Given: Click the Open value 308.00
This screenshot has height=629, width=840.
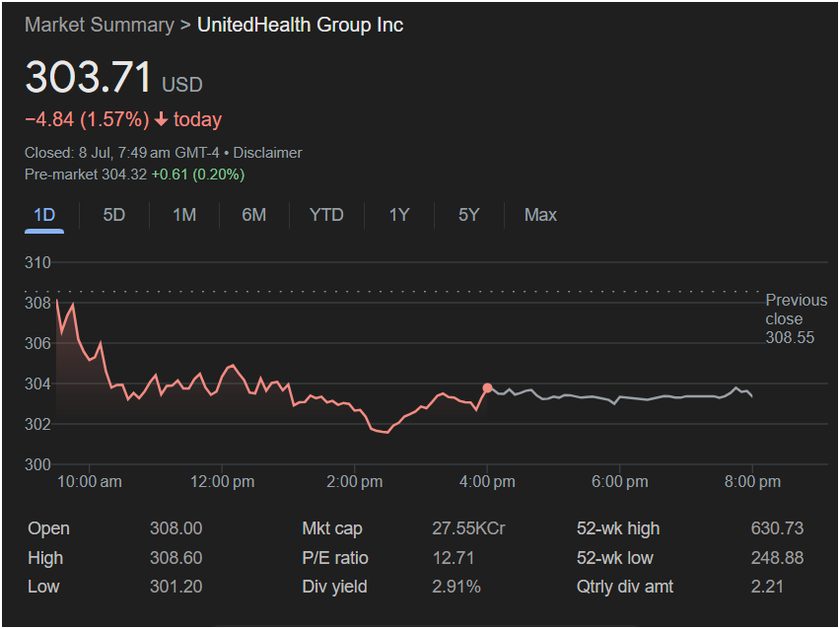Looking at the screenshot, I should point(175,528).
